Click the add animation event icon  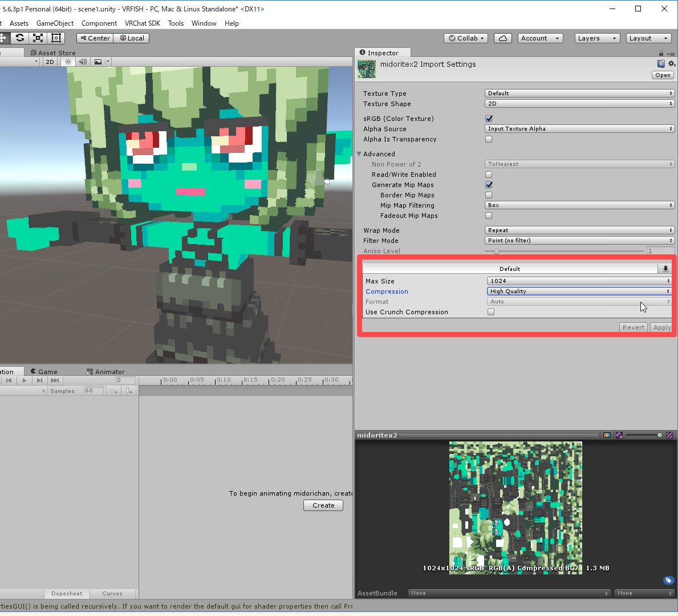129,391
